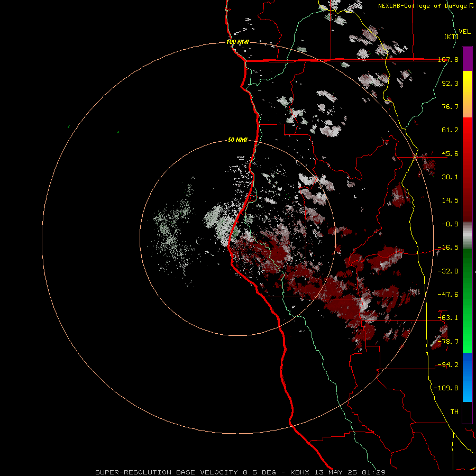Click the -78.7 velocity scale value
The image size is (476, 476).
point(448,342)
